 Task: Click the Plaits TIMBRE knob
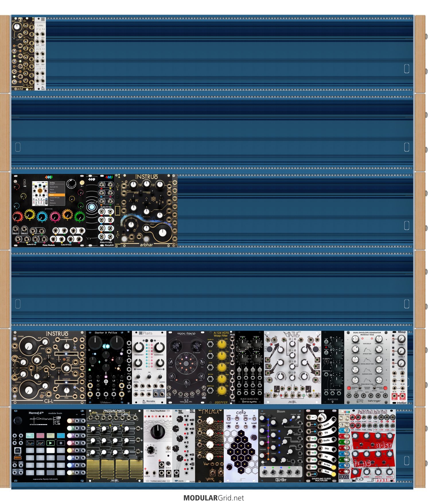coord(138,363)
